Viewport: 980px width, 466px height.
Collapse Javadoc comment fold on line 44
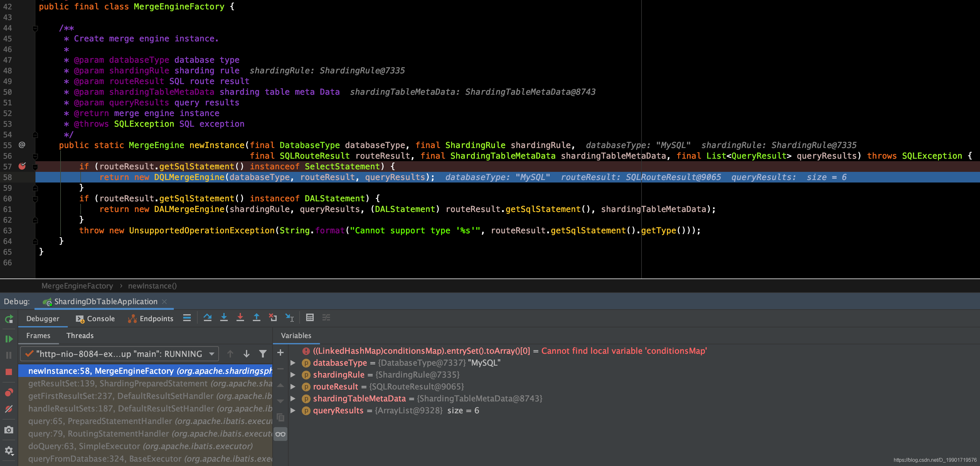[35, 28]
